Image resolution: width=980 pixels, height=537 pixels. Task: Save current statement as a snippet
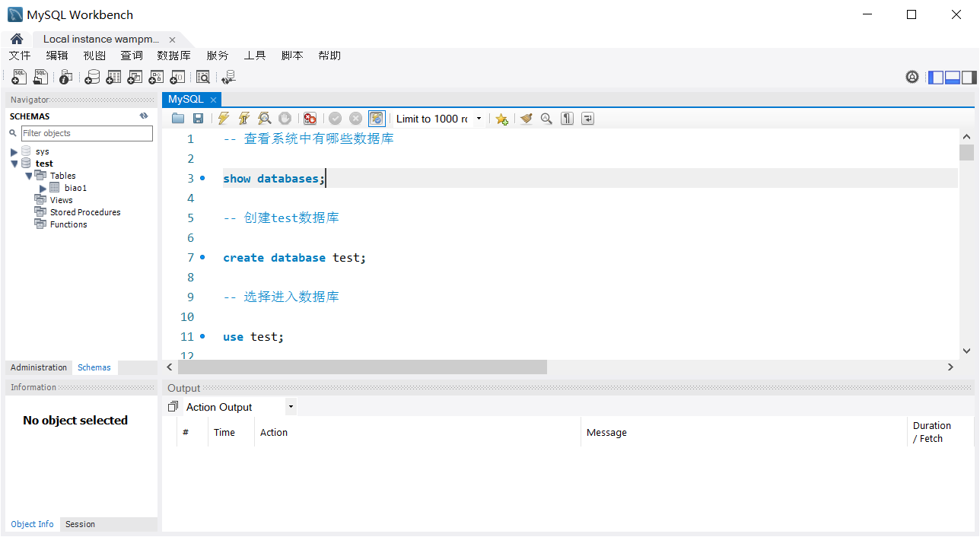(501, 119)
